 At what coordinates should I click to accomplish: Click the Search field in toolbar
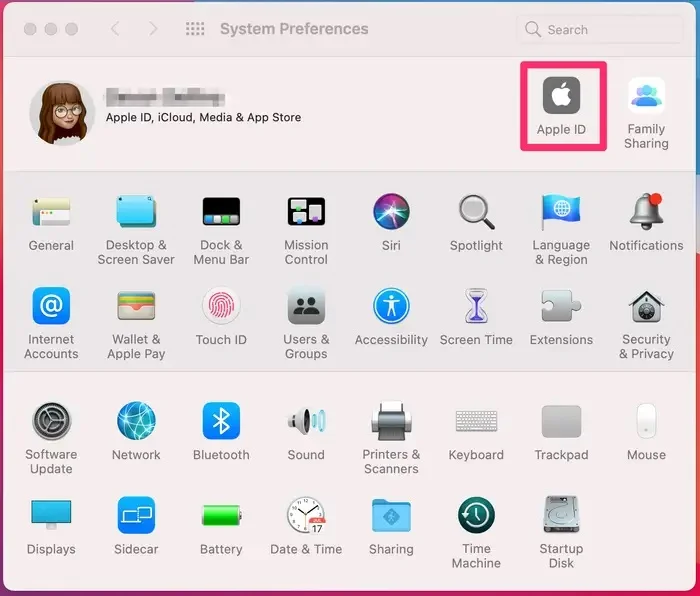click(x=600, y=30)
